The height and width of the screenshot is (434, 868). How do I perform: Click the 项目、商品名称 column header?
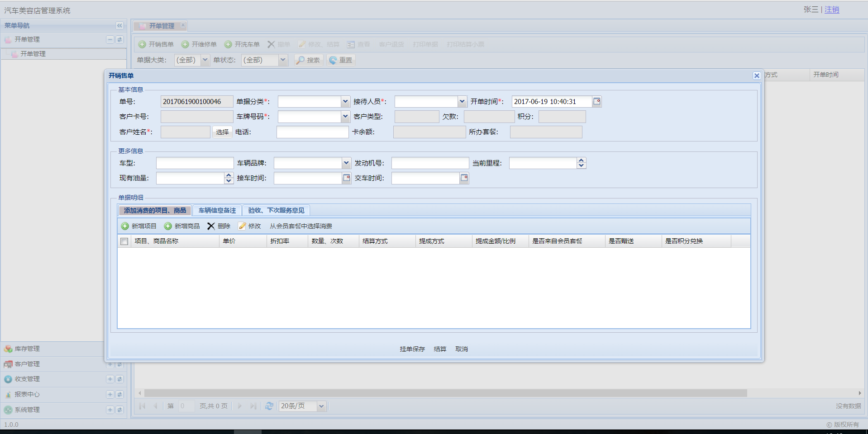coord(175,241)
